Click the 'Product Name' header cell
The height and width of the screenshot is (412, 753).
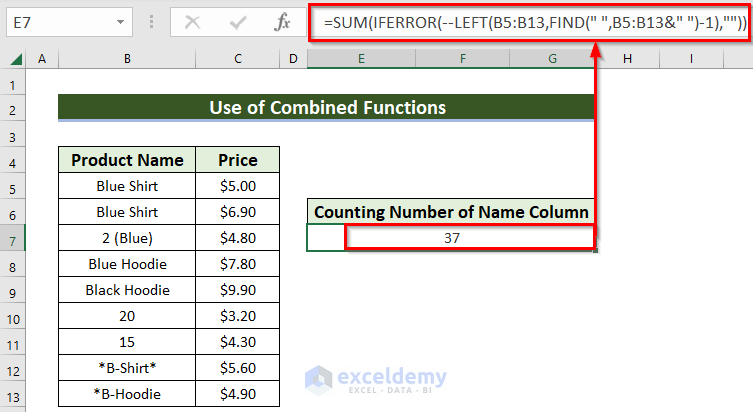point(127,160)
